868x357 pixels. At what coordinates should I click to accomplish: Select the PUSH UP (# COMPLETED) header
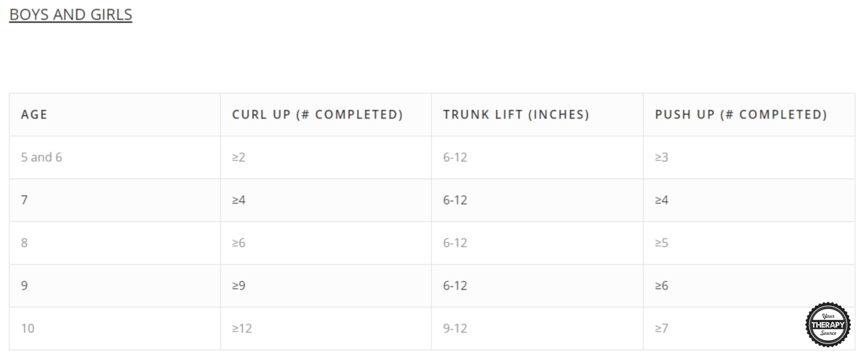click(x=741, y=115)
